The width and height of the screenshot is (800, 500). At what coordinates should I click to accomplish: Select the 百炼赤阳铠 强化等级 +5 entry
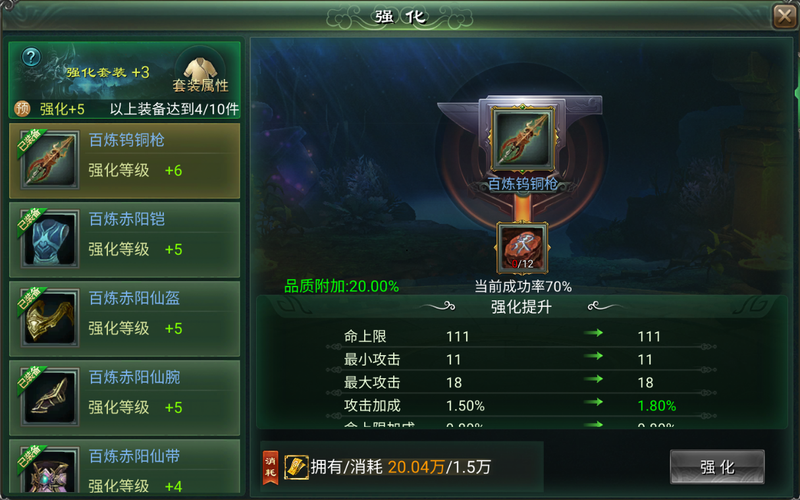coord(124,240)
